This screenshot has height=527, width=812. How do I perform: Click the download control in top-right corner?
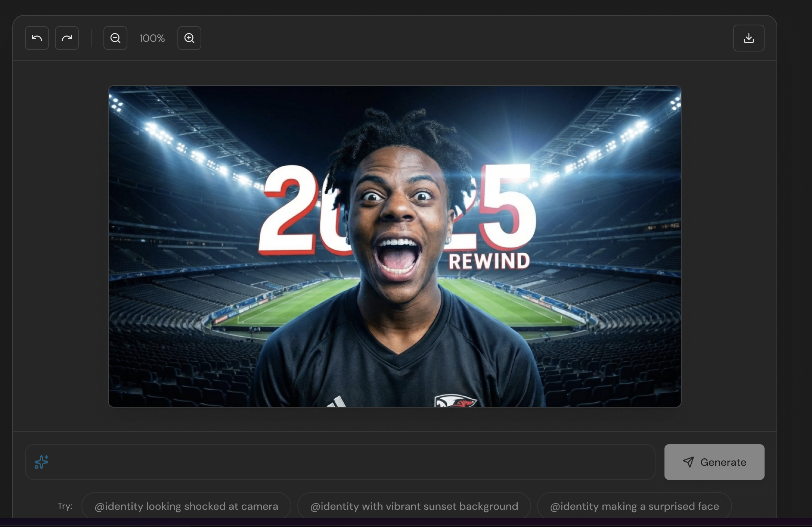pyautogui.click(x=749, y=38)
